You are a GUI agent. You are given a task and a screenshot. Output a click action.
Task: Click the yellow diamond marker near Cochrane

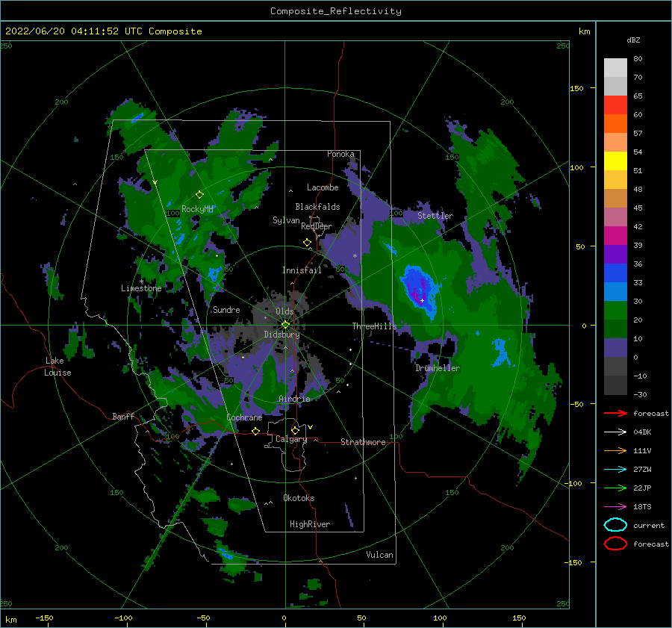pos(255,431)
